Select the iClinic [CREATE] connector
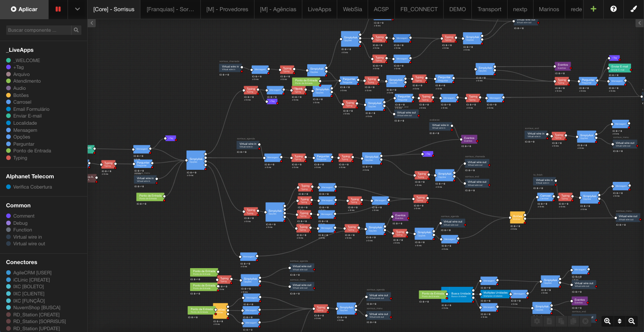This screenshot has width=644, height=332. click(28, 280)
